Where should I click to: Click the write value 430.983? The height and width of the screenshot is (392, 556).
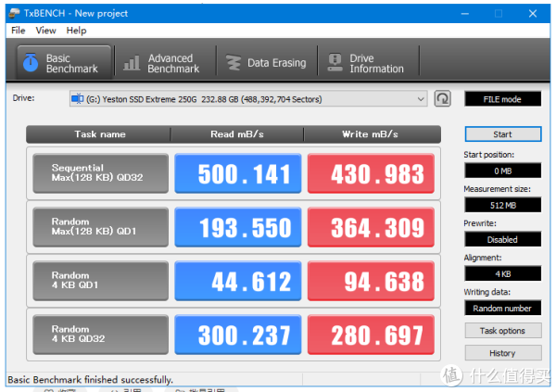pos(371,173)
